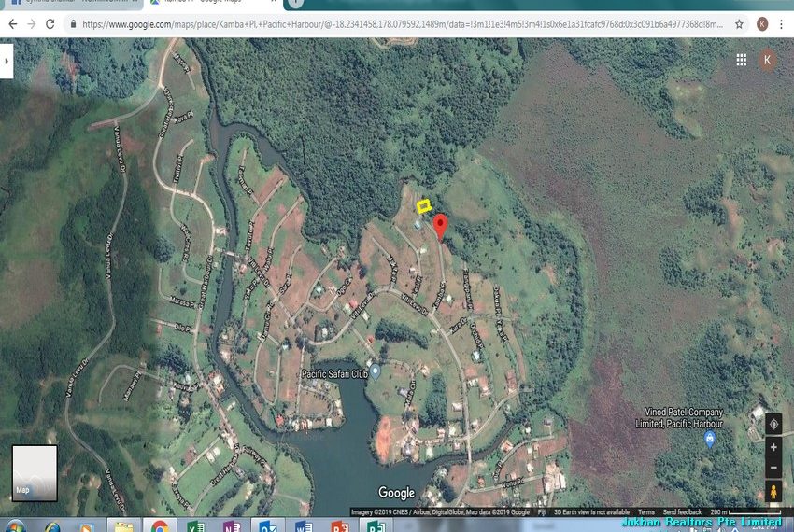This screenshot has height=532, width=794.
Task: Switch to Map view via the layer thumbnail
Action: [35, 473]
